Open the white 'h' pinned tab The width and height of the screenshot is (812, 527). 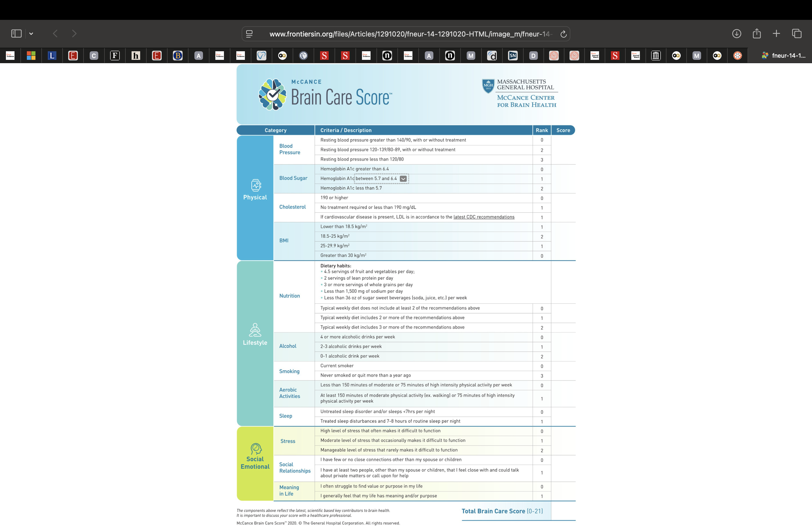pos(136,56)
